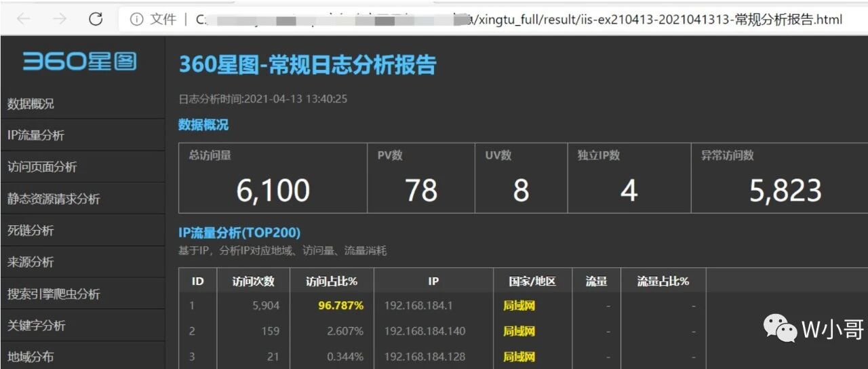
Task: Click 局域网 in the 192.168.184.1 row
Action: click(x=519, y=306)
